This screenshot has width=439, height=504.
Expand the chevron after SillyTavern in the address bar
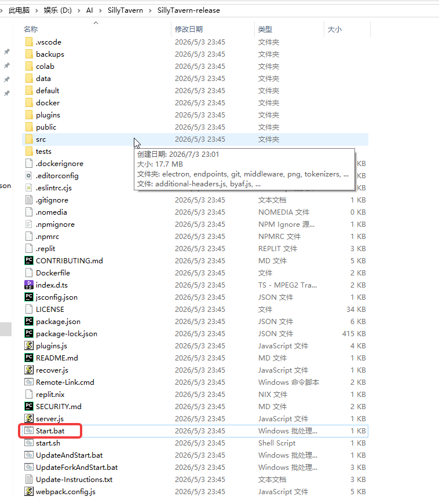pos(150,10)
